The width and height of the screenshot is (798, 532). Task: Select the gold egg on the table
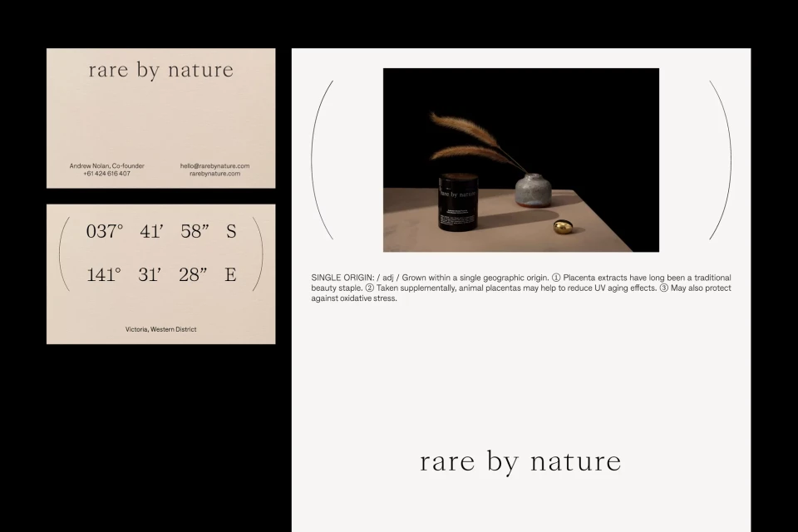[562, 227]
